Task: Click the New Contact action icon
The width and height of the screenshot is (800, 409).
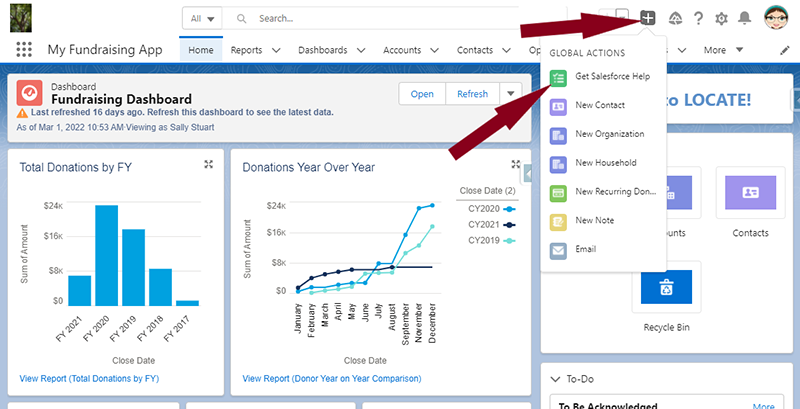Action: point(558,107)
